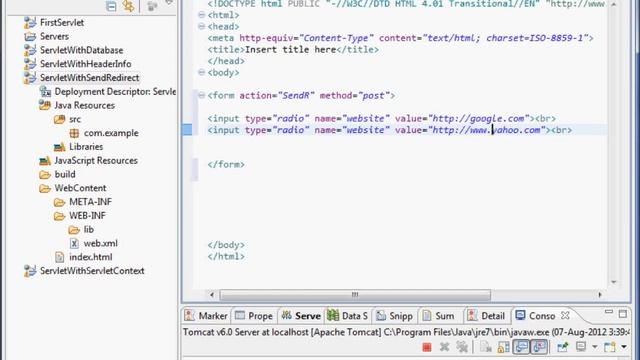Toggle Link with Editor icon
Screen dimensions: 640x360
[129, 6]
